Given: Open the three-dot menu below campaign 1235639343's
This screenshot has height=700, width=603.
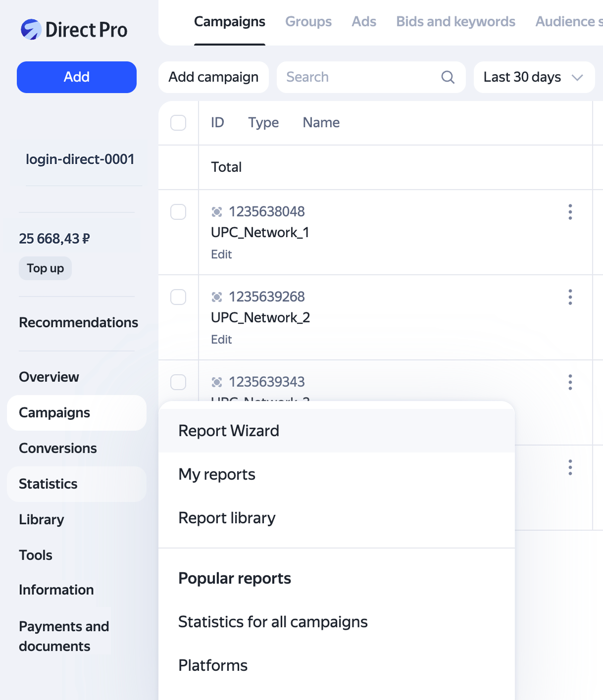Looking at the screenshot, I should coord(570,467).
